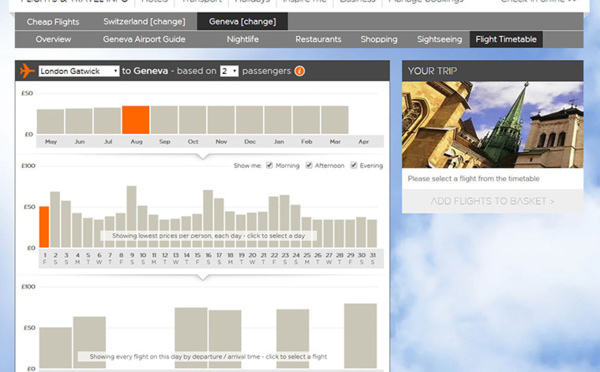This screenshot has width=600, height=372.
Task: Select the Feb price bar
Action: point(307,120)
